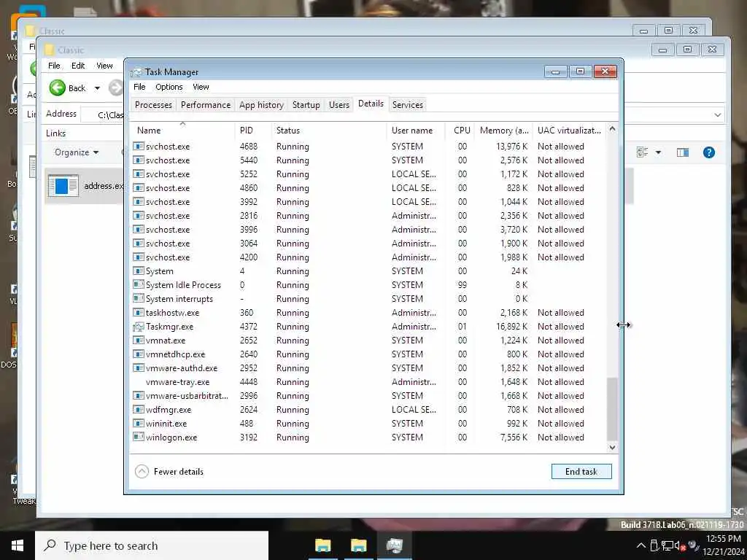Click the taskbar search box
This screenshot has width=747, height=560.
(152, 545)
